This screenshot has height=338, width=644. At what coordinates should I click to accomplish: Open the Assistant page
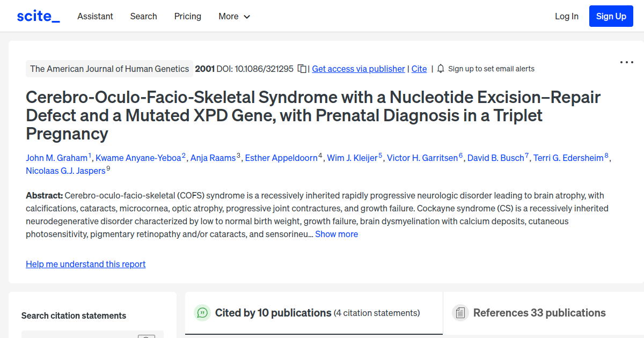pyautogui.click(x=95, y=17)
